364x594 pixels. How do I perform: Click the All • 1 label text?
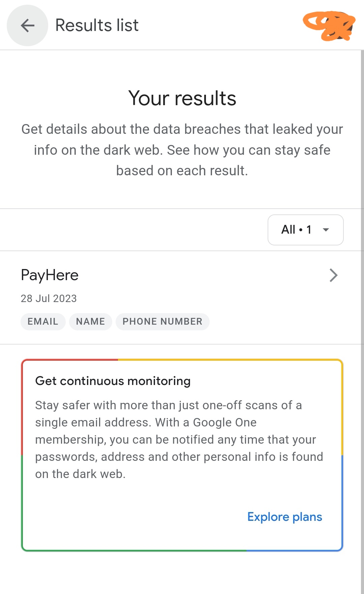click(296, 230)
